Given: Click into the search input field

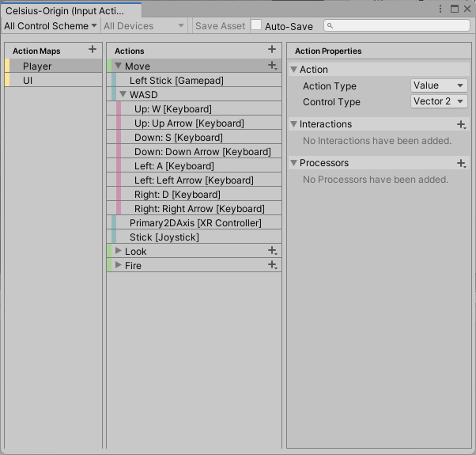Looking at the screenshot, I should 397,25.
